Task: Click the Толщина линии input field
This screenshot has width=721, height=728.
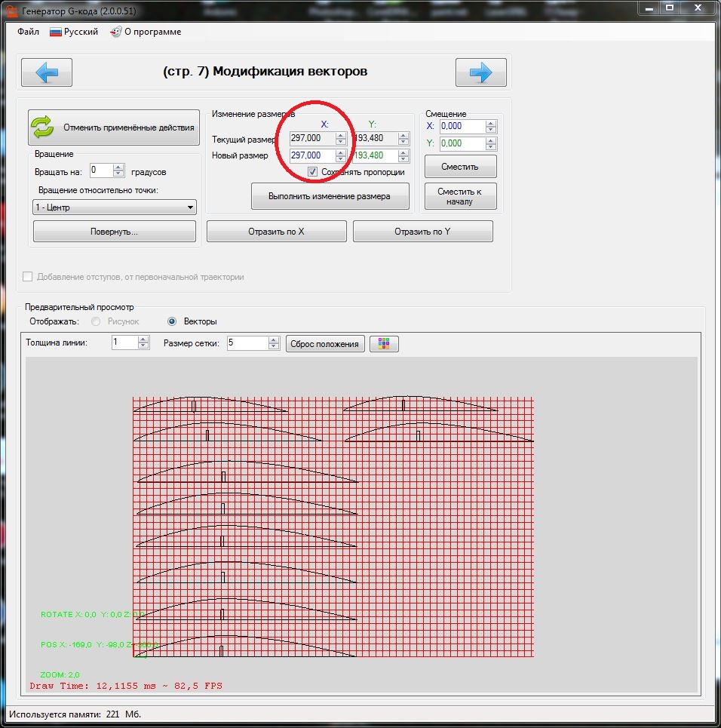Action: [125, 342]
